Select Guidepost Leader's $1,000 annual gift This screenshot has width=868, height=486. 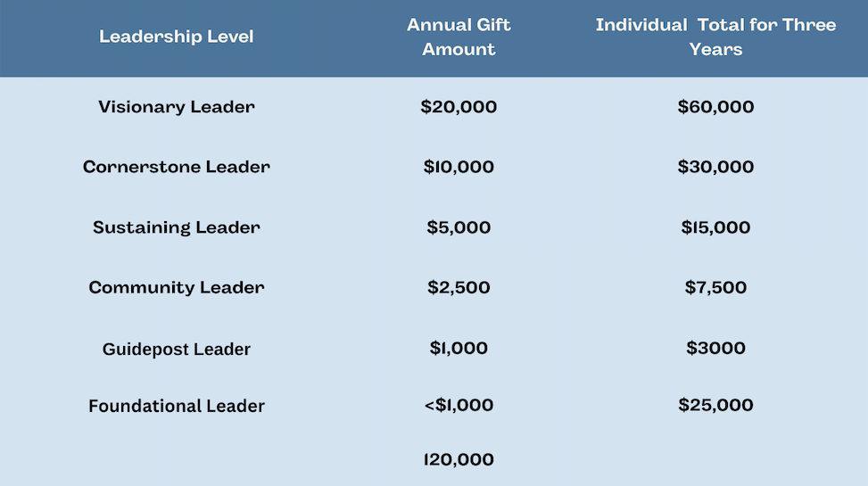(459, 348)
